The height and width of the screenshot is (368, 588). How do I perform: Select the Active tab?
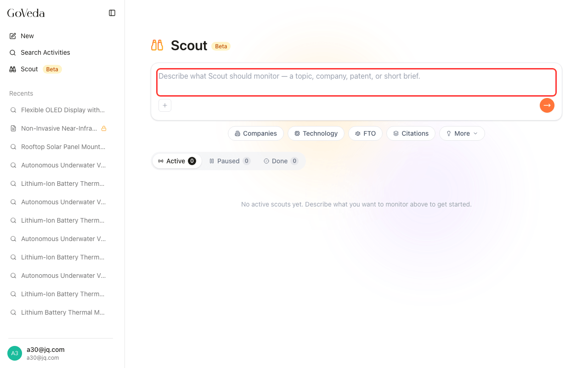pos(177,161)
